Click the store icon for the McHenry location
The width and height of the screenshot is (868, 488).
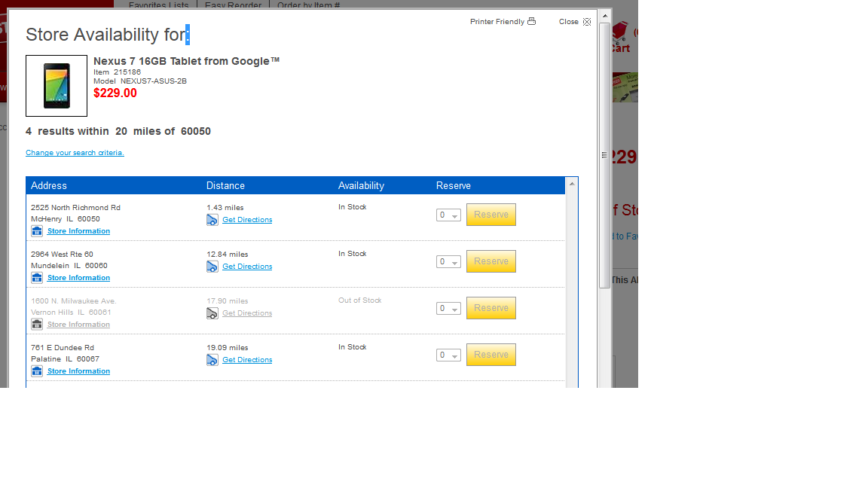(36, 230)
